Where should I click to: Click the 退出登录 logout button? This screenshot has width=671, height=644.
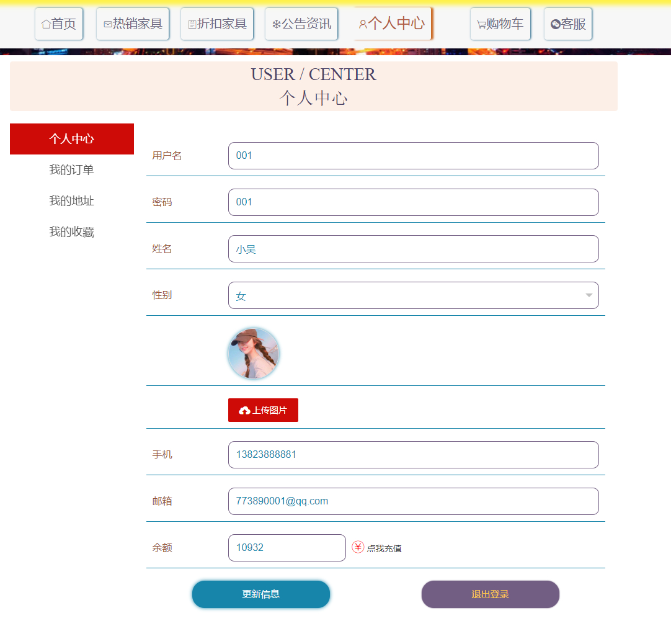click(490, 594)
